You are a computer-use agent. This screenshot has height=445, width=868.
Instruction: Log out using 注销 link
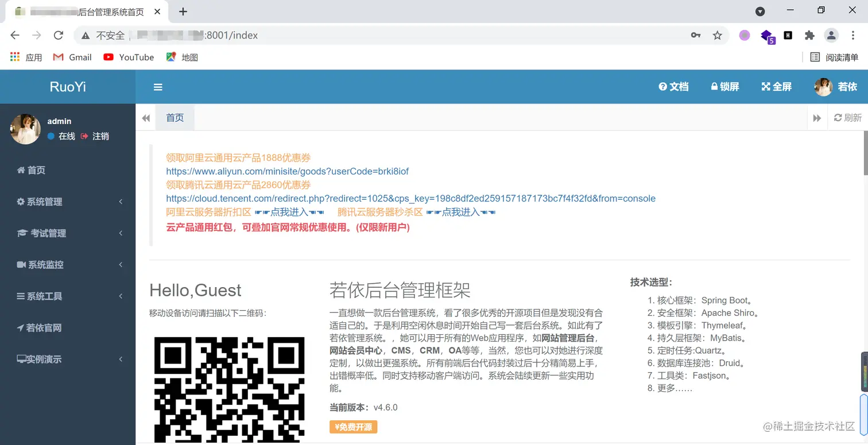(95, 136)
